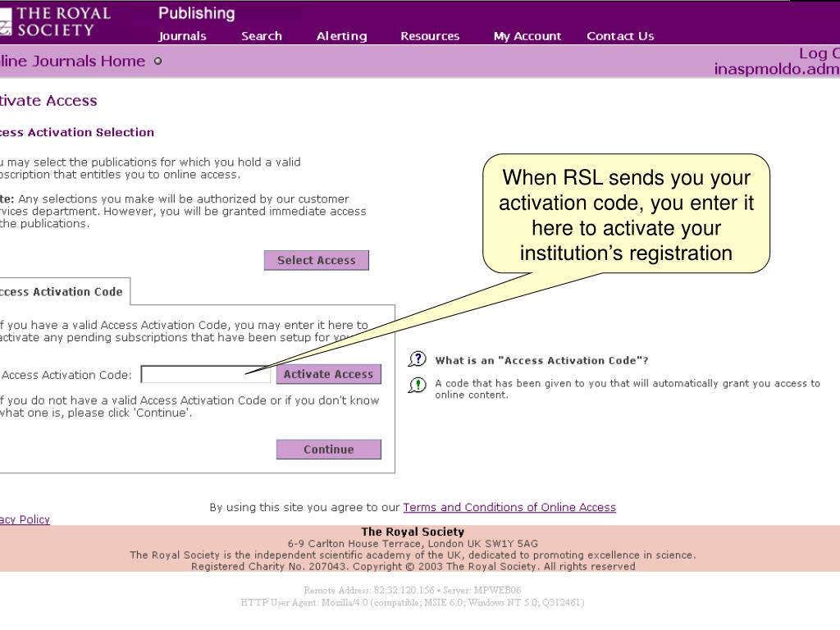Screen dimensions: 840x630
Task: Click the Activate Access button
Action: point(328,374)
